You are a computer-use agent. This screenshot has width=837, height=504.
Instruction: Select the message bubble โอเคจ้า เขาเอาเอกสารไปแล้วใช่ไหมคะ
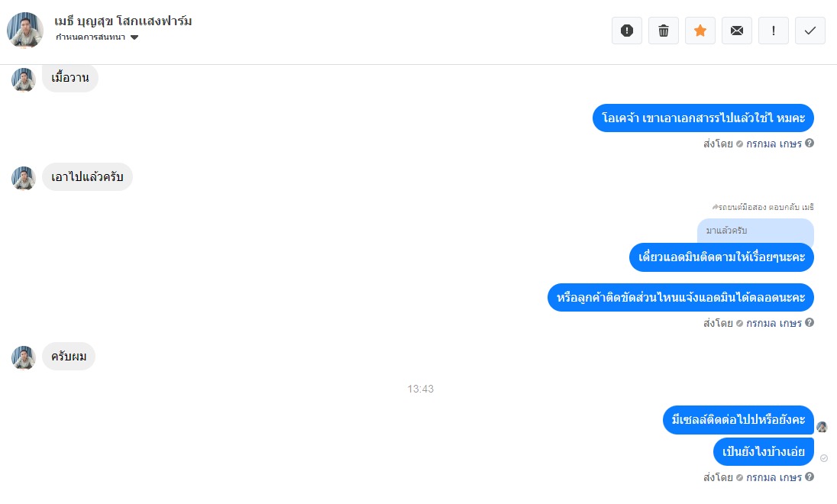click(703, 118)
